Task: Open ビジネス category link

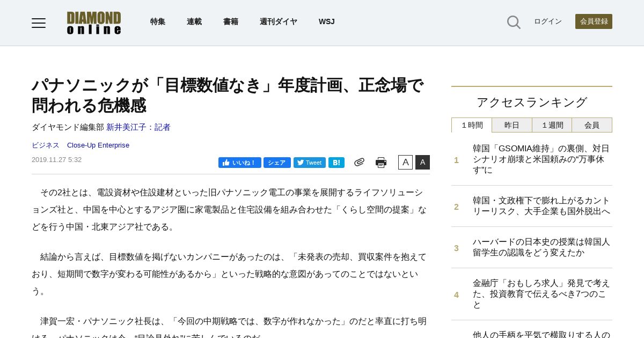Action: [x=46, y=145]
